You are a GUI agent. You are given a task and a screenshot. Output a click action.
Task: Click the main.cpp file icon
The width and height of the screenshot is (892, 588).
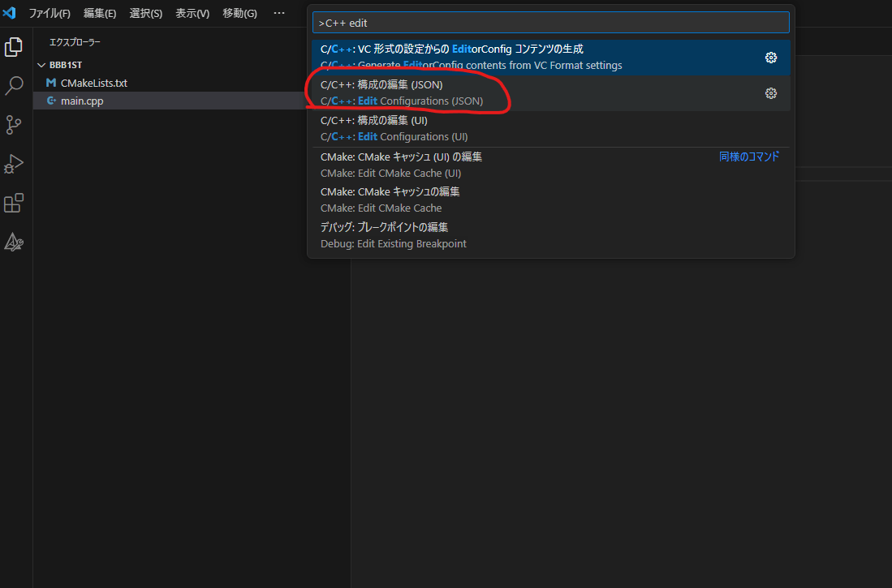tap(51, 101)
